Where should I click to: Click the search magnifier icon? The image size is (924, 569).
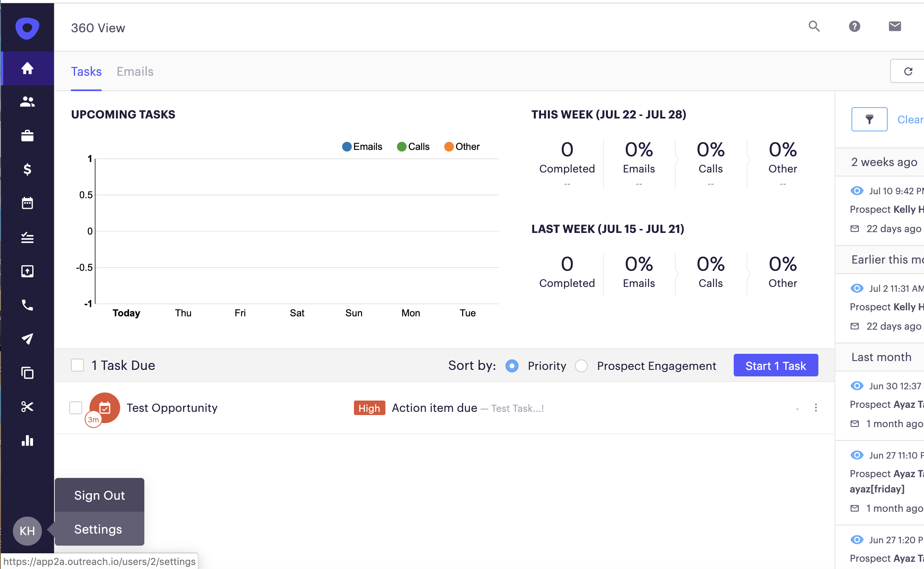pos(814,27)
